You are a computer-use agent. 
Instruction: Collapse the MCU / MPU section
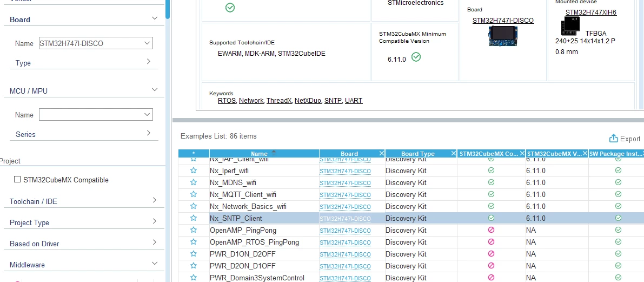coord(155,90)
